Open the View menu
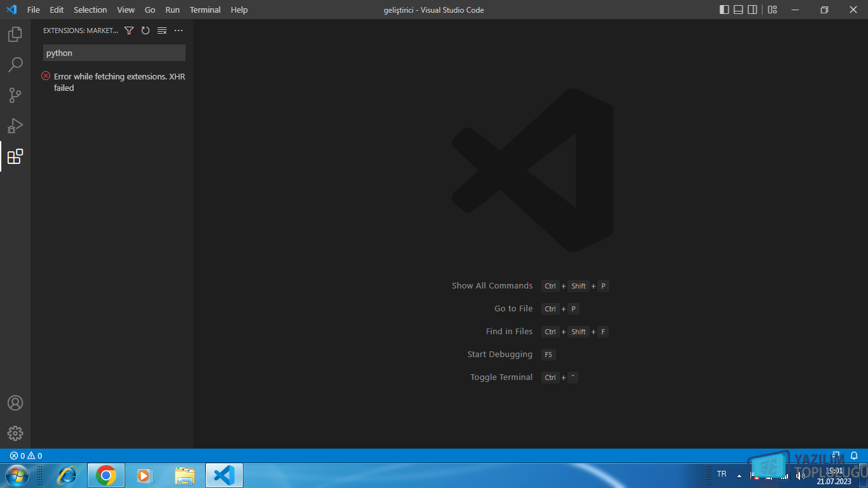Viewport: 868px width, 488px height. tap(126, 10)
